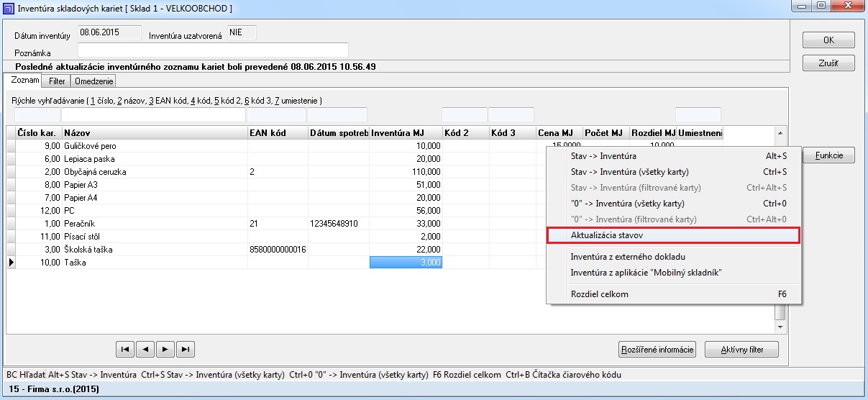Open Rozšírené informácie

click(657, 350)
